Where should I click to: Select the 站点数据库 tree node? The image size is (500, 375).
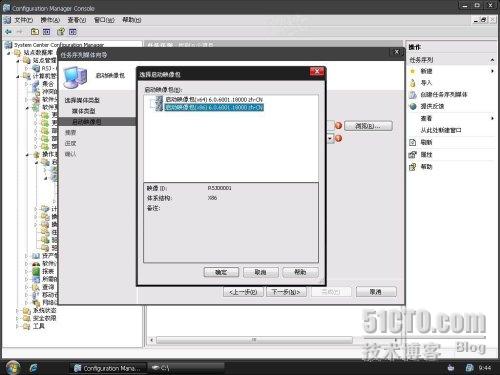pyautogui.click(x=38, y=53)
